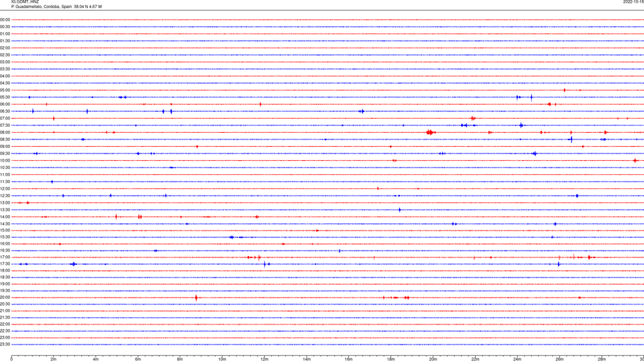The height and width of the screenshot is (362, 644).
Task: Click the 03:30 trace label
Action: point(5,69)
